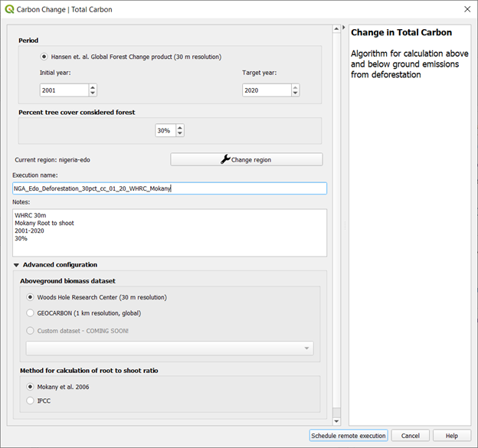Select Mokany et al. 2006 method
The width and height of the screenshot is (478, 448).
pyautogui.click(x=31, y=387)
